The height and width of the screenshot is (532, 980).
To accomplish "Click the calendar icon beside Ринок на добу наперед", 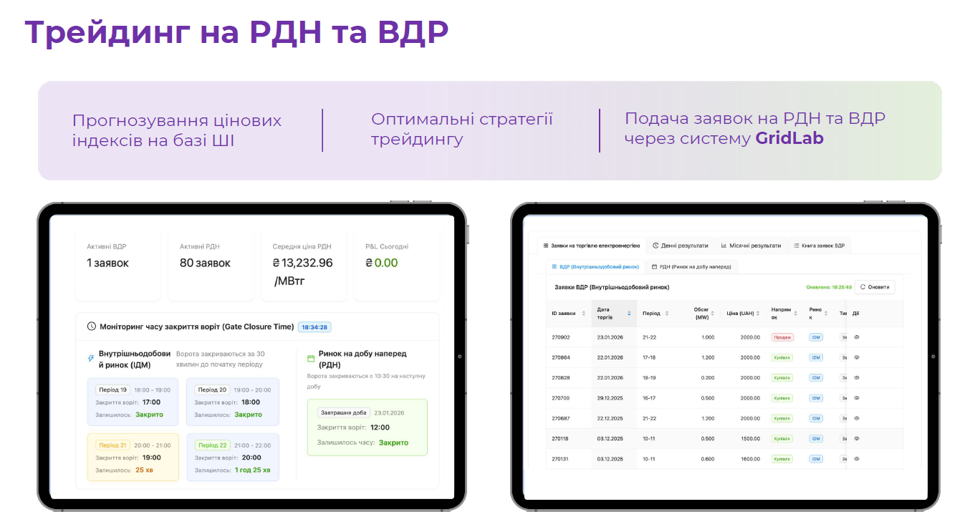I will [x=311, y=359].
